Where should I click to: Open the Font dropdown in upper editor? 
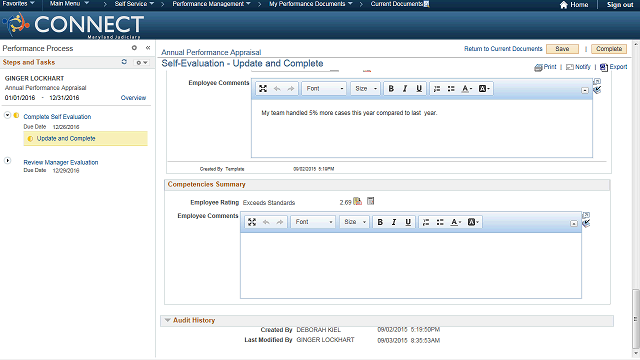coord(324,89)
